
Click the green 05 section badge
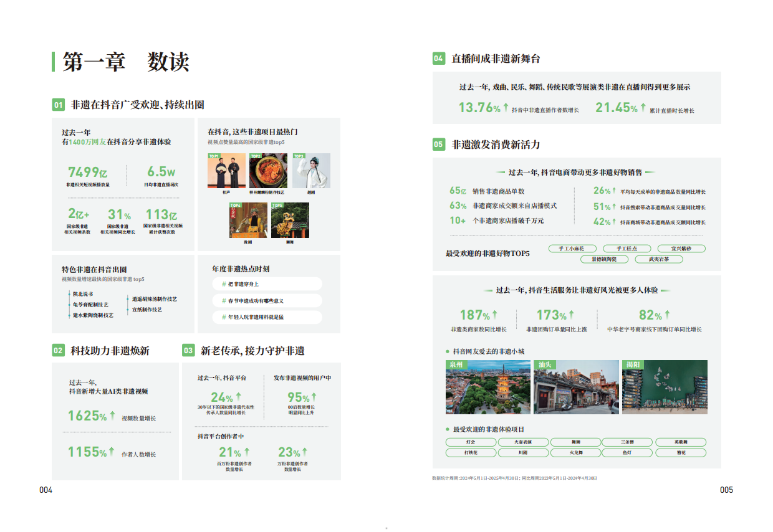pyautogui.click(x=439, y=145)
